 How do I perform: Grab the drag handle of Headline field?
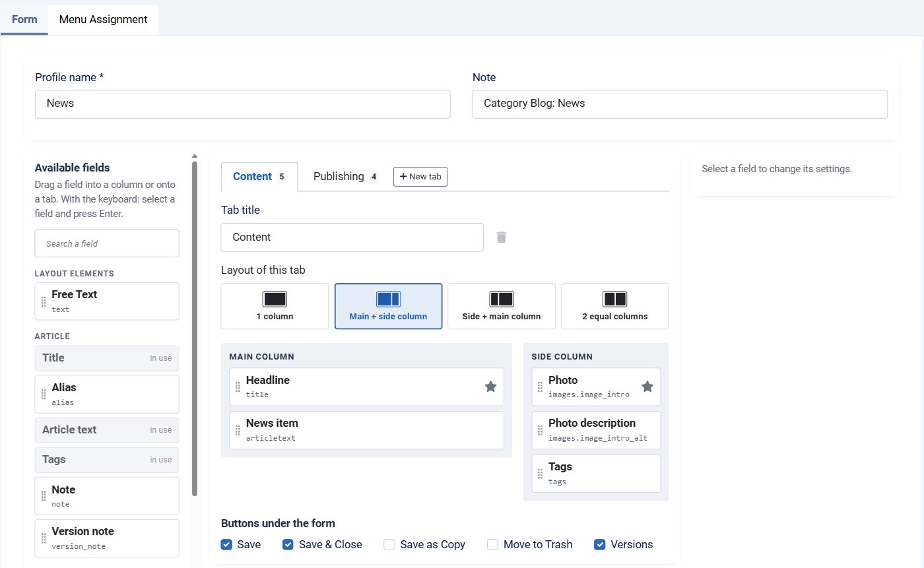coord(238,387)
